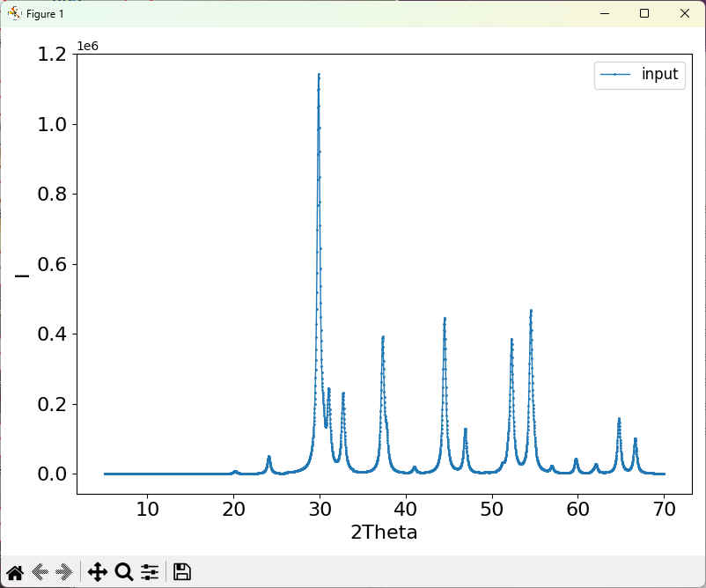
Task: Click the legend line sample marker
Action: [615, 74]
